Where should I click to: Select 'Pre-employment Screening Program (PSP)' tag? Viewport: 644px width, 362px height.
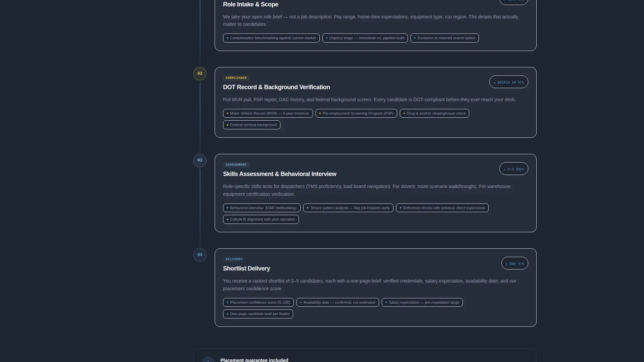pos(356,114)
